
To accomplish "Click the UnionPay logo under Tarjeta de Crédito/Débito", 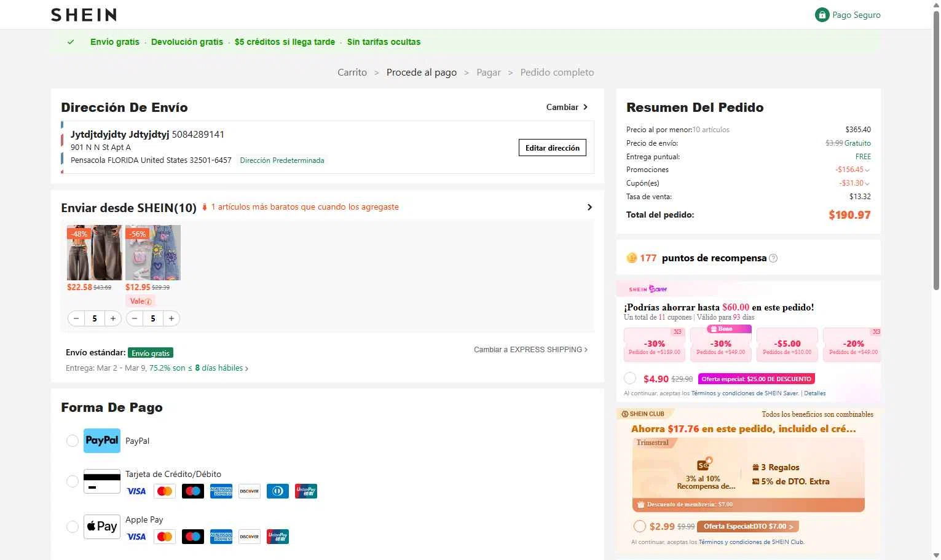I will tap(306, 491).
